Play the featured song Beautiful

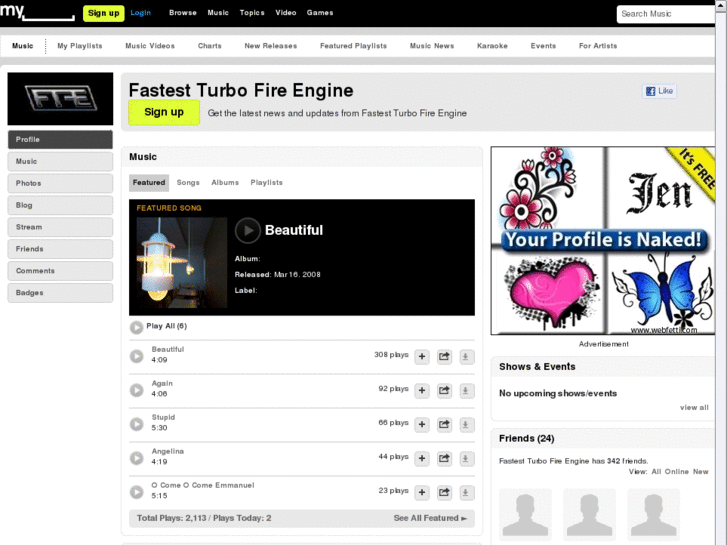click(248, 230)
